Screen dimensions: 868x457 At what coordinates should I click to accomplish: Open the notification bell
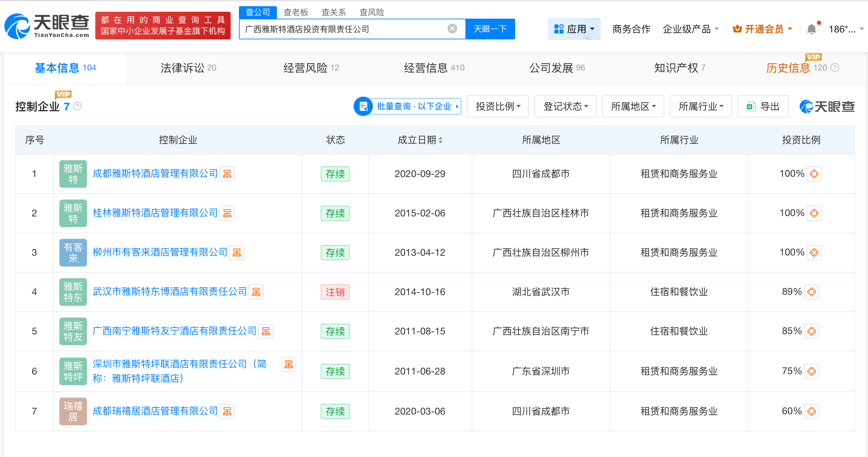pos(812,29)
